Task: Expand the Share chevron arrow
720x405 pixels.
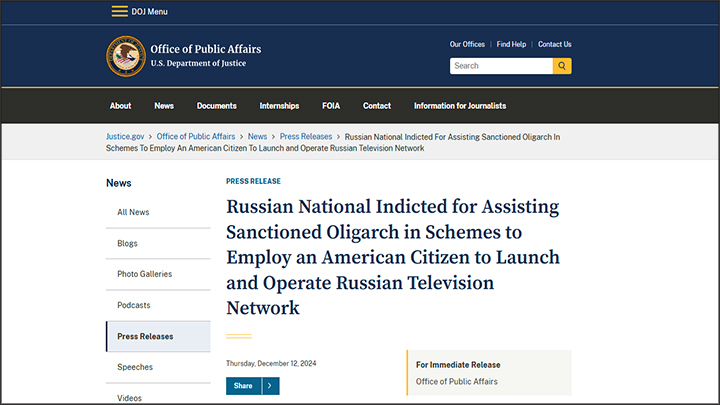Action: (271, 385)
